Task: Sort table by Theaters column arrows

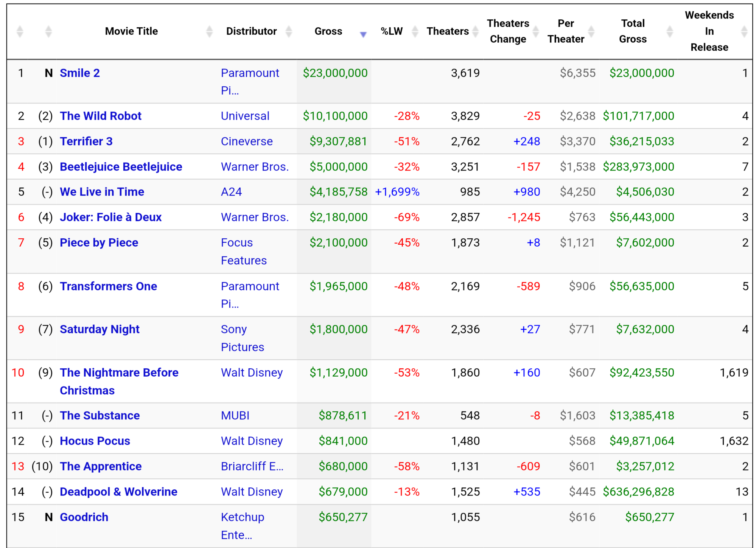Action: click(x=476, y=31)
